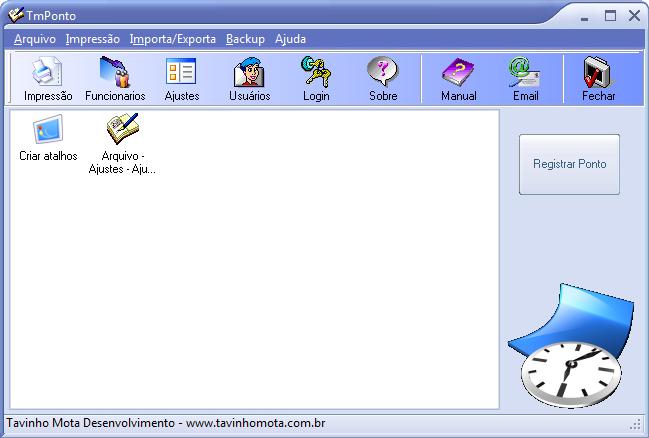
Task: Click the blue clock logo image
Action: 569,350
